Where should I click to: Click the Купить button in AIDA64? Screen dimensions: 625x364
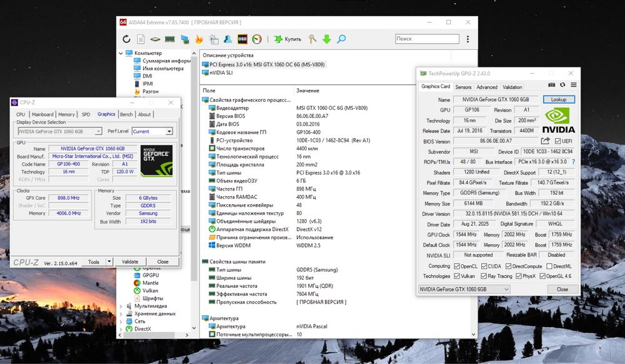pos(287,39)
